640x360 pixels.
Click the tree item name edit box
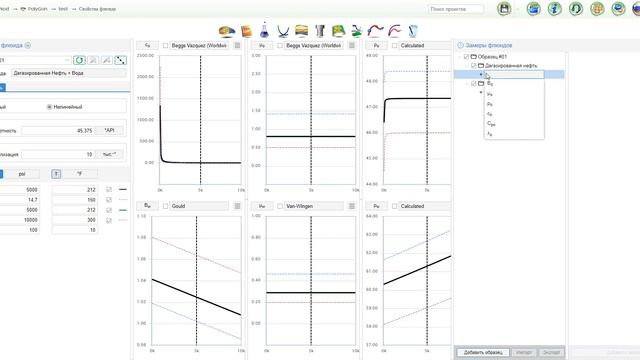pyautogui.click(x=515, y=74)
